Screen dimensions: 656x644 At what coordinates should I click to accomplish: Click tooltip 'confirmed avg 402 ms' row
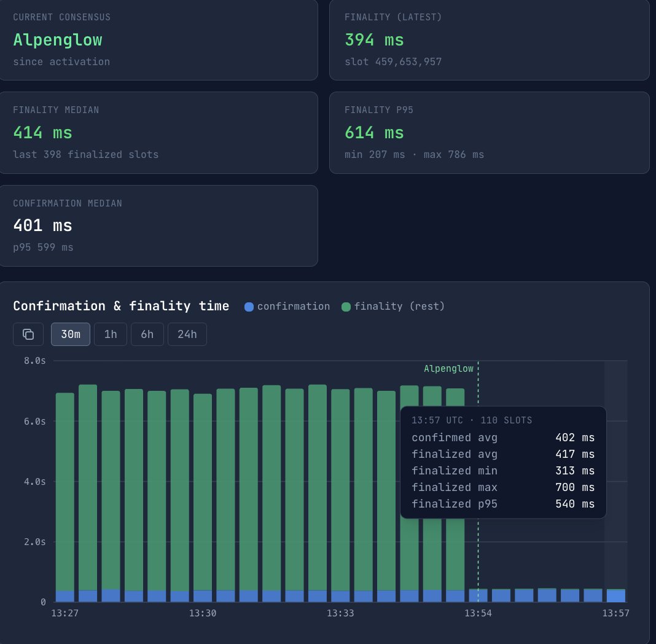click(x=503, y=438)
